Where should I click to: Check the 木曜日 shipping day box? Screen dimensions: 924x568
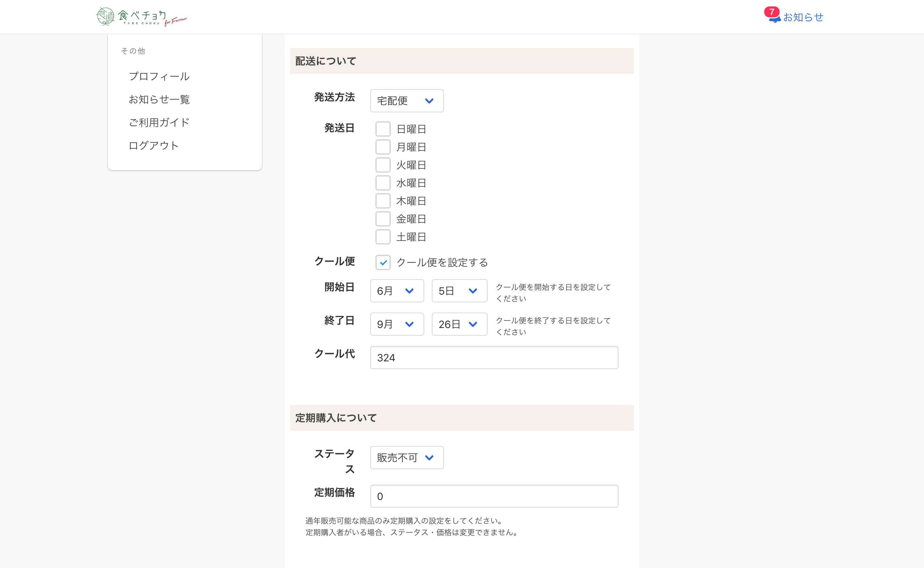pos(383,201)
